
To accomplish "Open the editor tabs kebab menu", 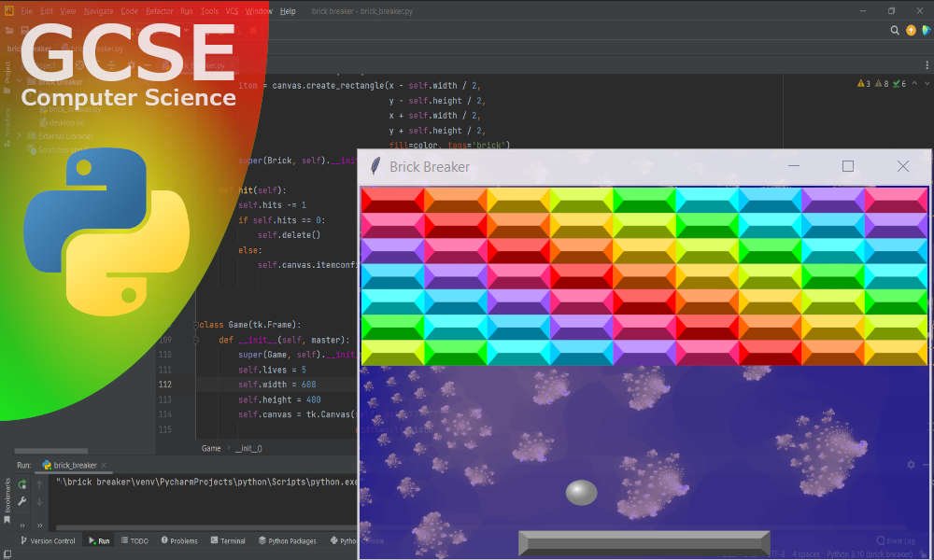I will 927,64.
